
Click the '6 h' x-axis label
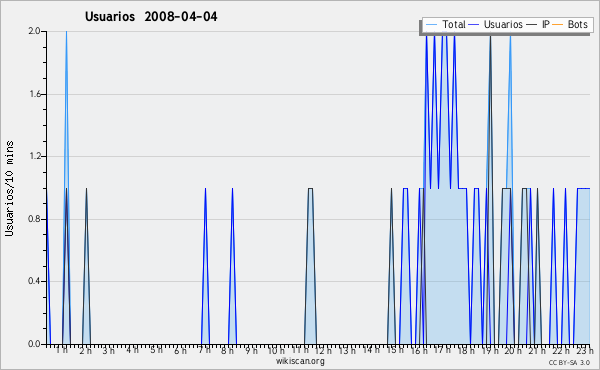click(x=180, y=350)
